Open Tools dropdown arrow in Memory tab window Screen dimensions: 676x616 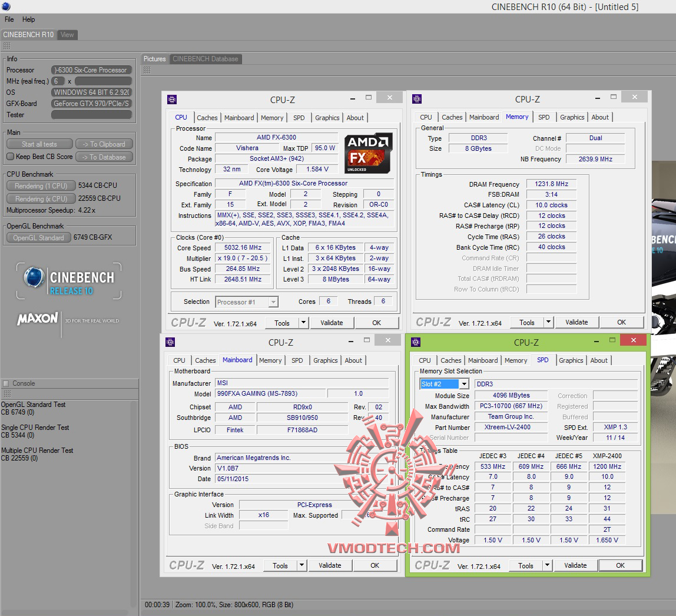pos(548,322)
